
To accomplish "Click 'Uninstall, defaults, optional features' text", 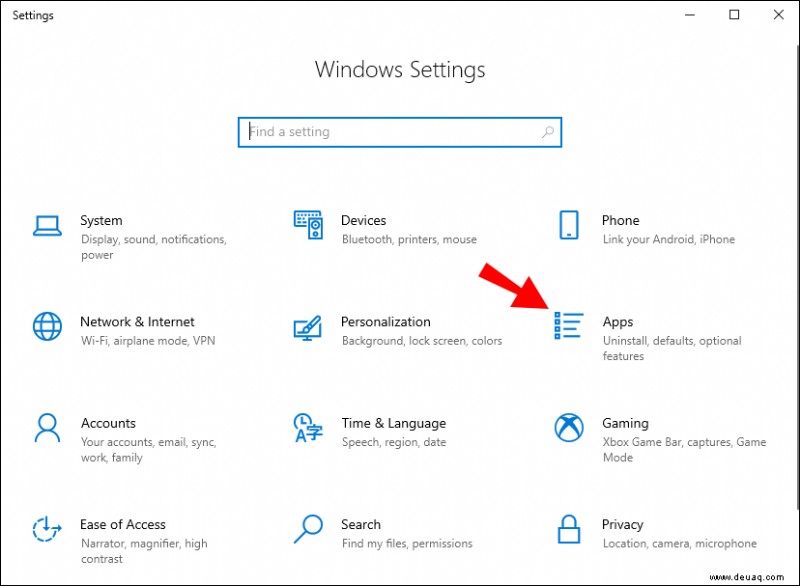I will (672, 348).
